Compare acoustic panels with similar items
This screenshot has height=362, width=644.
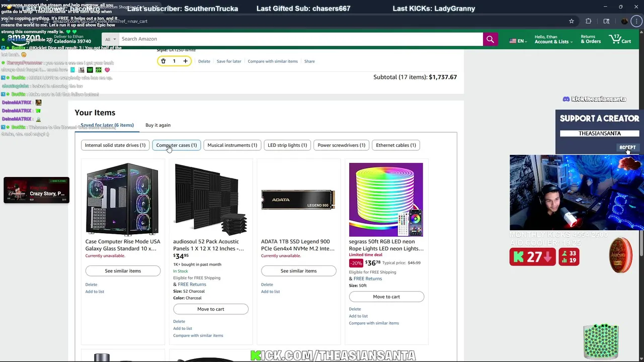pos(198,335)
